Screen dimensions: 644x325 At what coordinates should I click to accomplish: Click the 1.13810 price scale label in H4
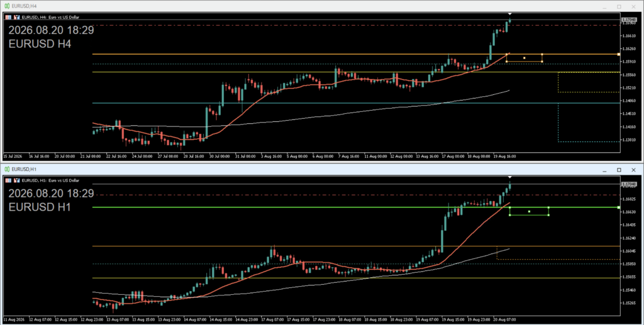[x=629, y=140]
